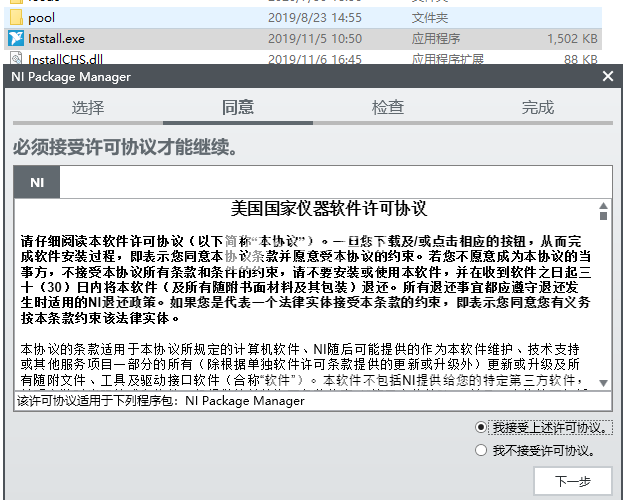The image size is (624, 500).
Task: Click the 2019/11/5 10:50 date of Install.exe
Action: coord(315,39)
